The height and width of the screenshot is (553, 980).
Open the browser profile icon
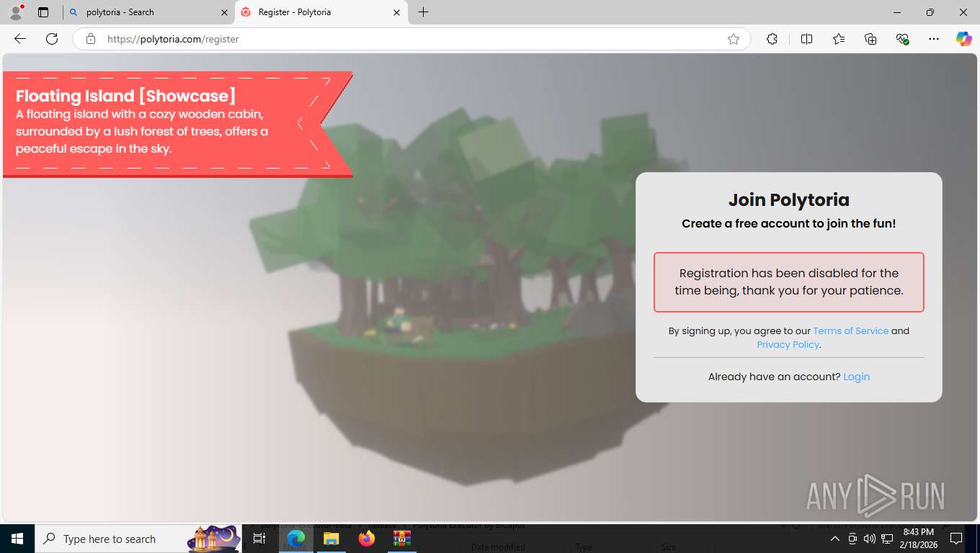(x=16, y=12)
